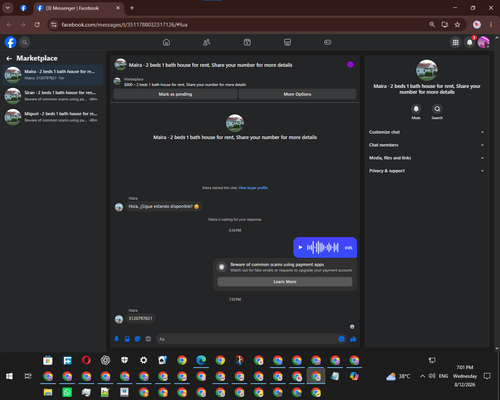The height and width of the screenshot is (400, 500).
Task: Click the address bar URL
Action: [124, 25]
